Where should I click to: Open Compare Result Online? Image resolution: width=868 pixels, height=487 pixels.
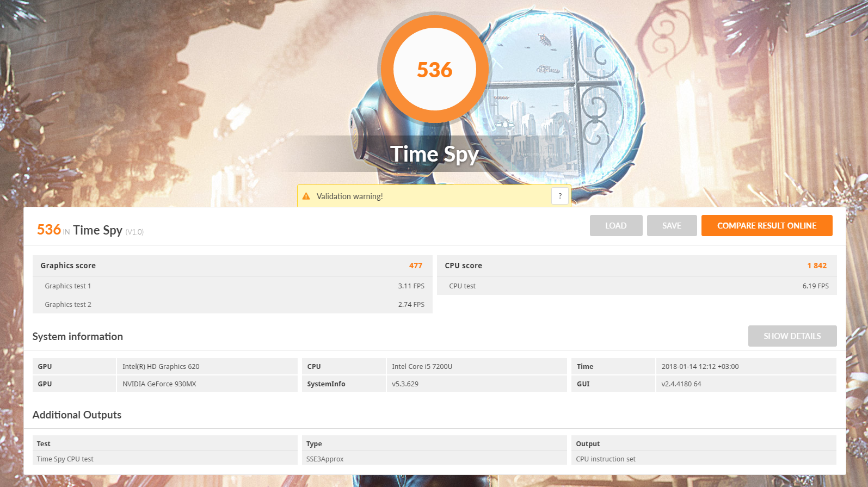point(766,226)
